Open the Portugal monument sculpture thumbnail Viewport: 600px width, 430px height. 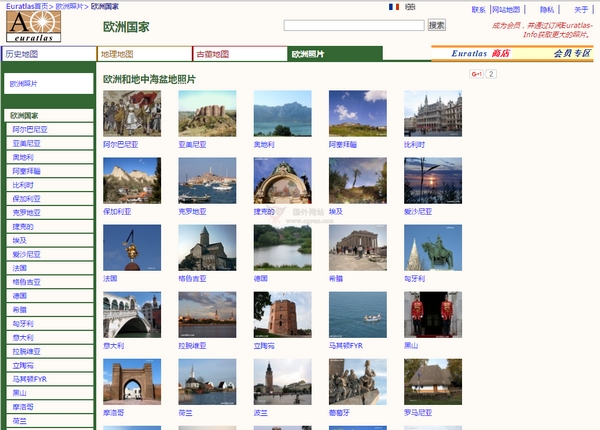point(358,382)
